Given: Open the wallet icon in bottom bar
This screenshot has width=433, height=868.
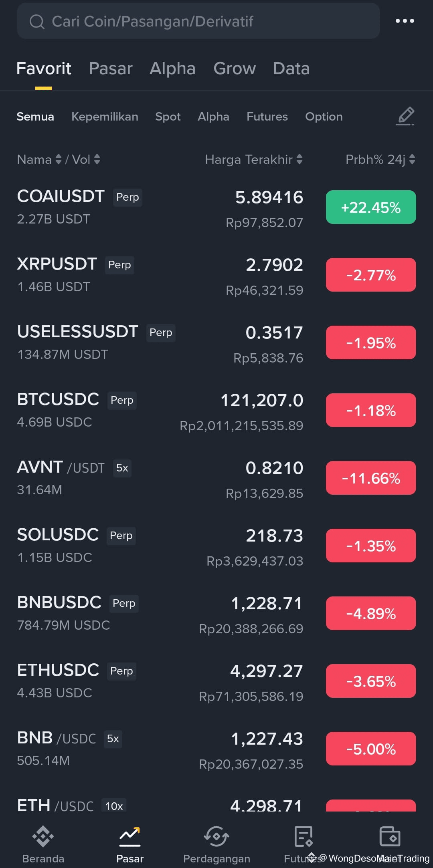Looking at the screenshot, I should click(390, 836).
